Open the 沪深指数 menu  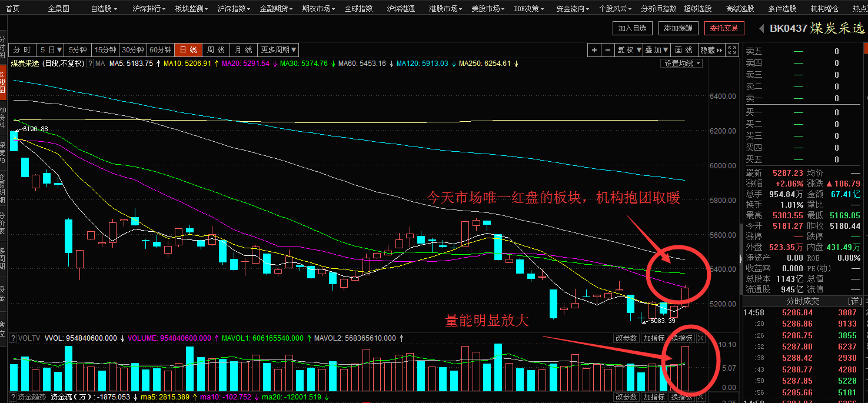(234, 9)
